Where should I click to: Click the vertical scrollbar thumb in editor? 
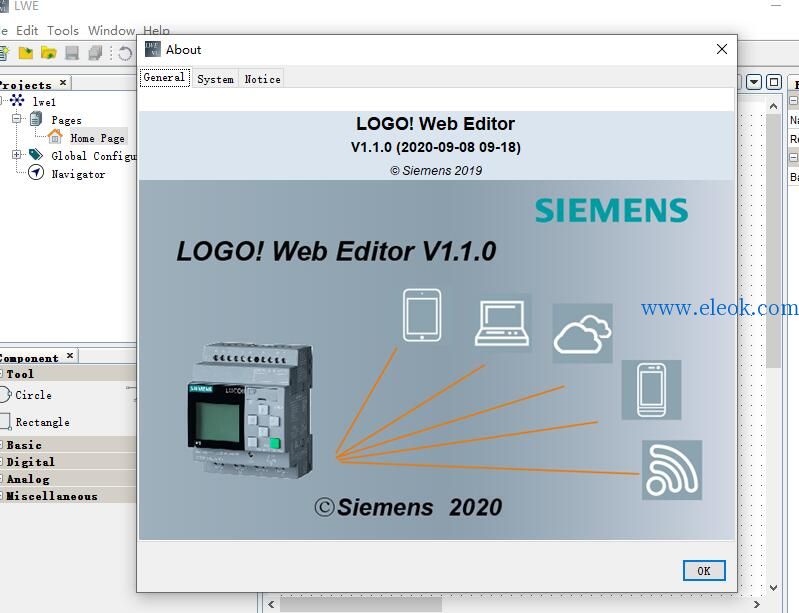click(x=774, y=241)
